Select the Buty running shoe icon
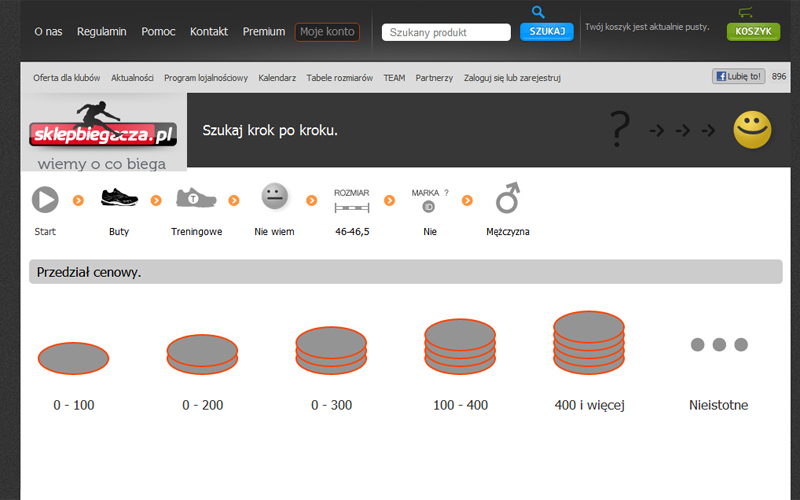This screenshot has width=800, height=500. pos(119,197)
